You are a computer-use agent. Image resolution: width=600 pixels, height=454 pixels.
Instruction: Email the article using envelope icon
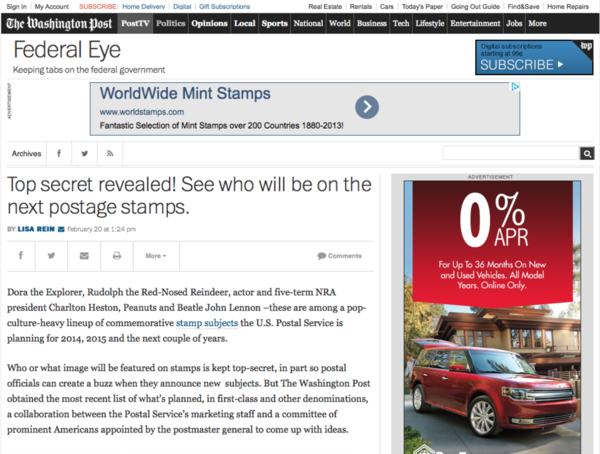(x=84, y=256)
